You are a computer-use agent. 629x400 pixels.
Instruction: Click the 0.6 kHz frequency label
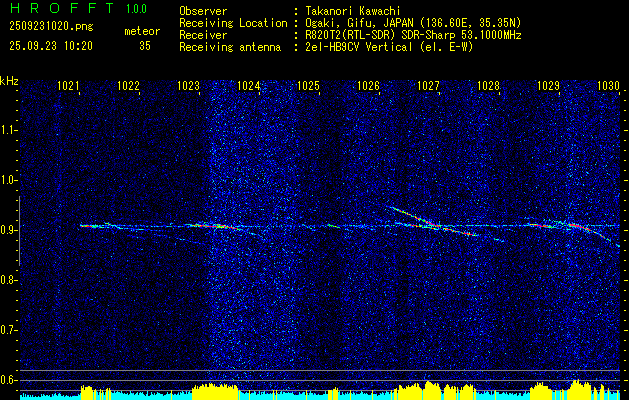point(9,380)
